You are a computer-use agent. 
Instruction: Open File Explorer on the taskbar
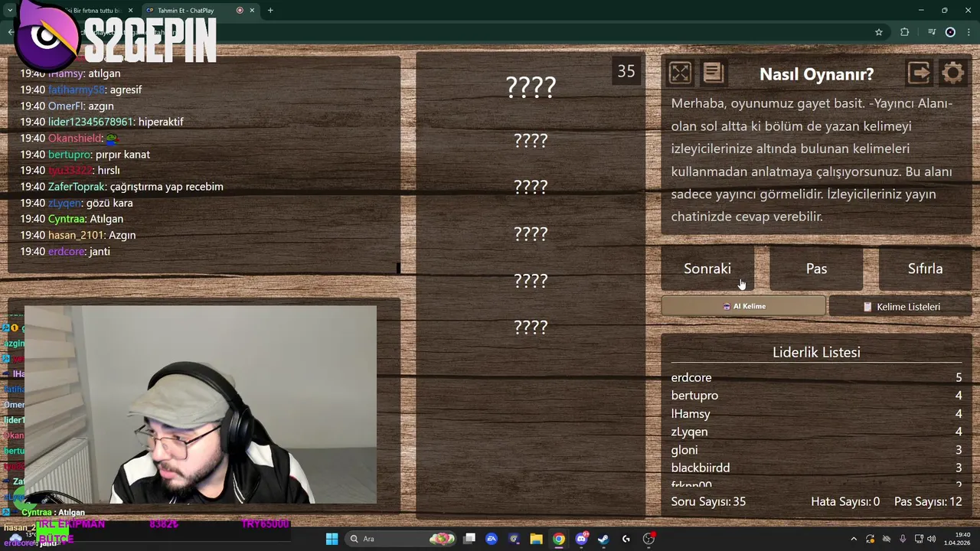tap(536, 539)
